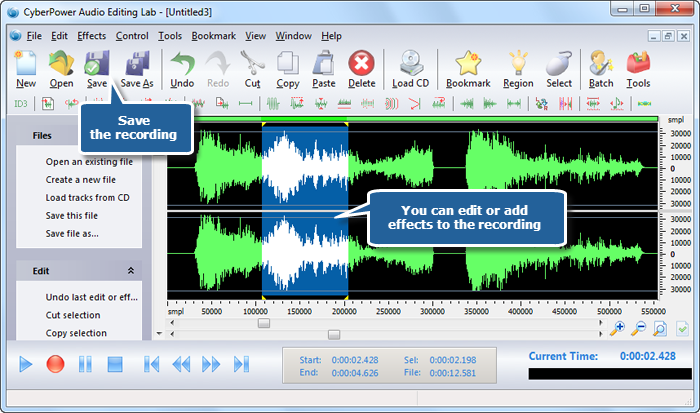Click the square Stop button
Image resolution: width=700 pixels, height=413 pixels.
pos(115,364)
